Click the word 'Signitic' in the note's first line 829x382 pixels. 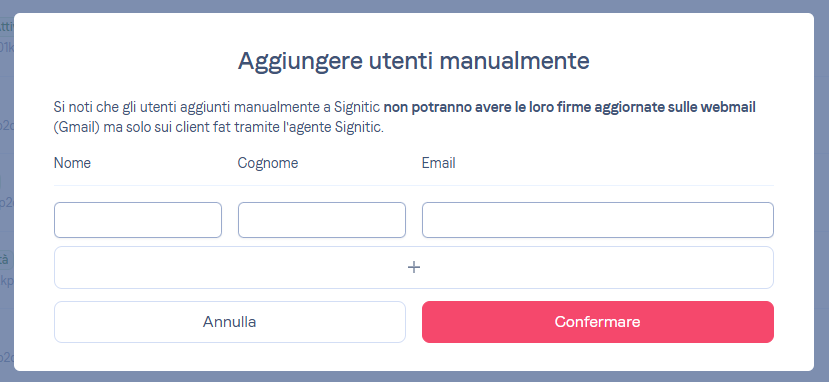(x=357, y=107)
